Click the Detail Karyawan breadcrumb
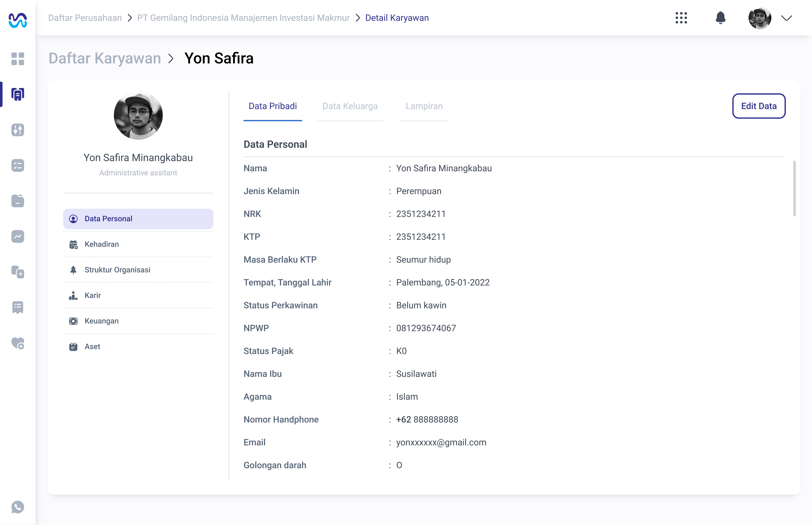 (x=397, y=18)
